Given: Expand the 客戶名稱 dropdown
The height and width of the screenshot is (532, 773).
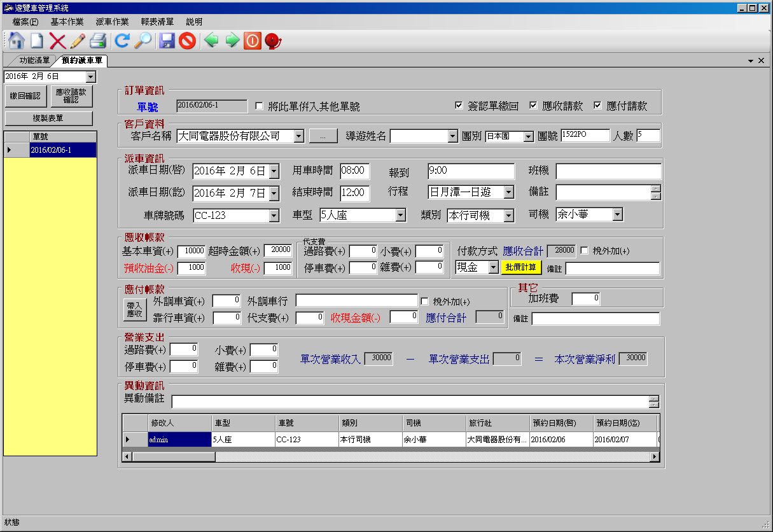Looking at the screenshot, I should coord(299,136).
